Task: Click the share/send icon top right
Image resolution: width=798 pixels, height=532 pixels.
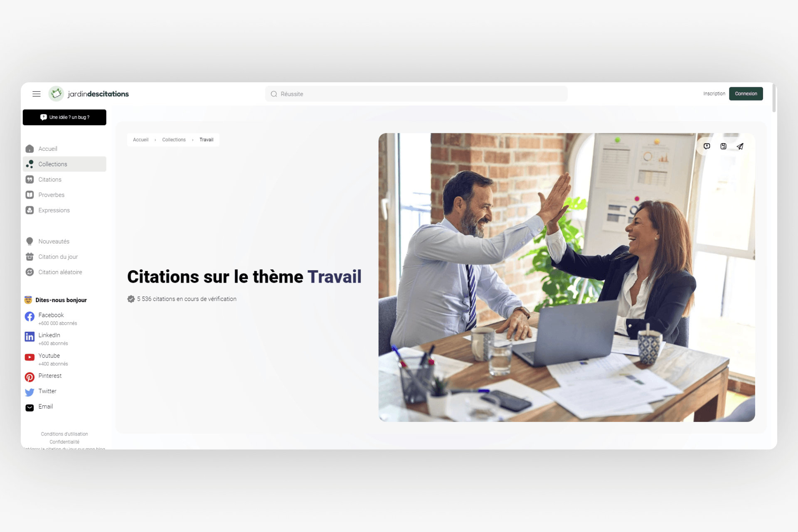Action: (740, 146)
